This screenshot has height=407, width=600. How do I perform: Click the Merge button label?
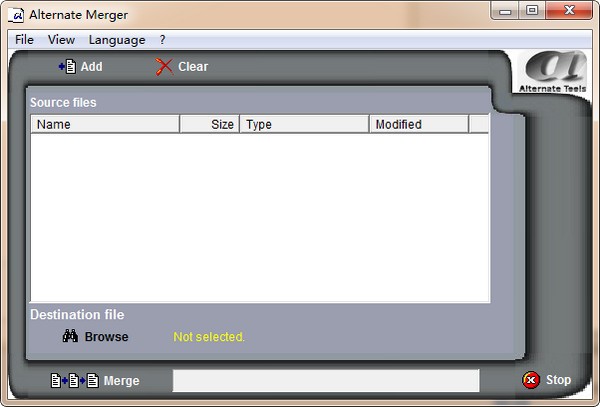pyautogui.click(x=121, y=381)
